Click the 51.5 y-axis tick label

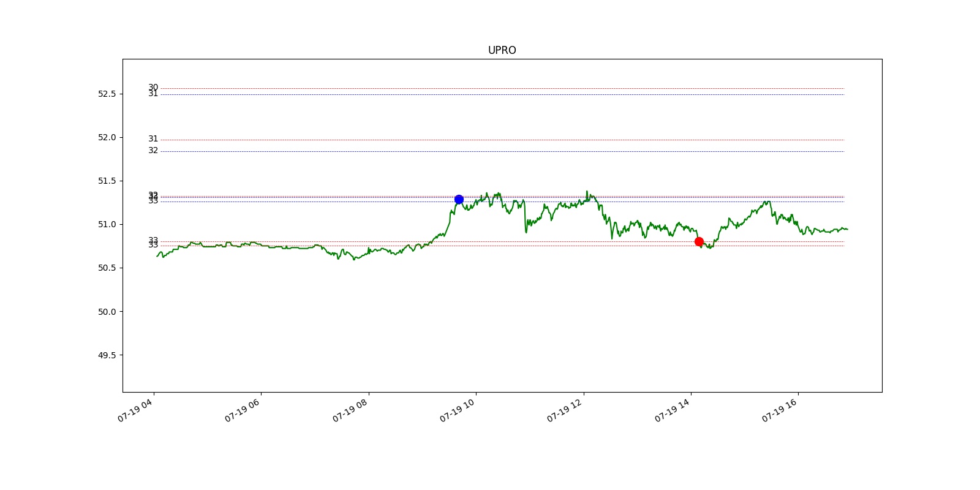coord(107,181)
